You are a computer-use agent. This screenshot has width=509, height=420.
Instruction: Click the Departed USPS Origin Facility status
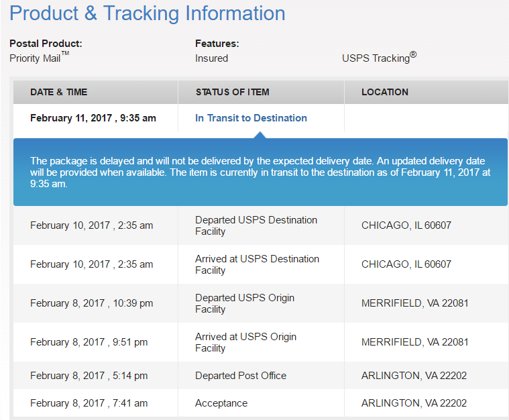point(245,303)
